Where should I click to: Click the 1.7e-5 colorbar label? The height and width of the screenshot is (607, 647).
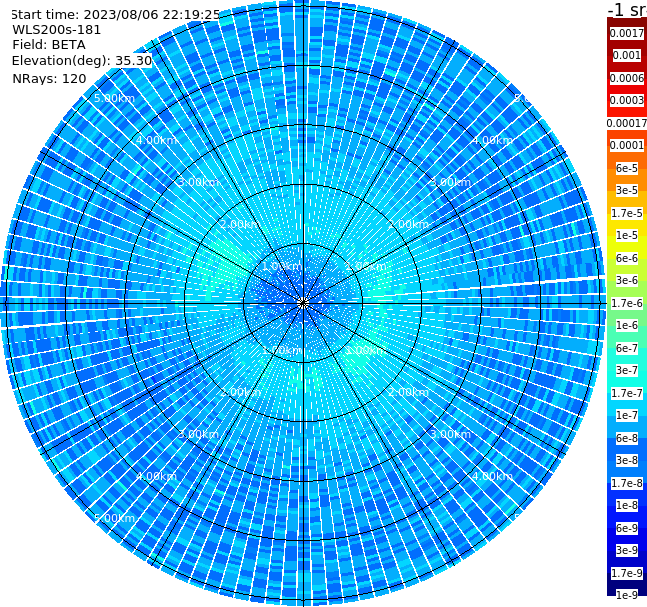pos(627,213)
